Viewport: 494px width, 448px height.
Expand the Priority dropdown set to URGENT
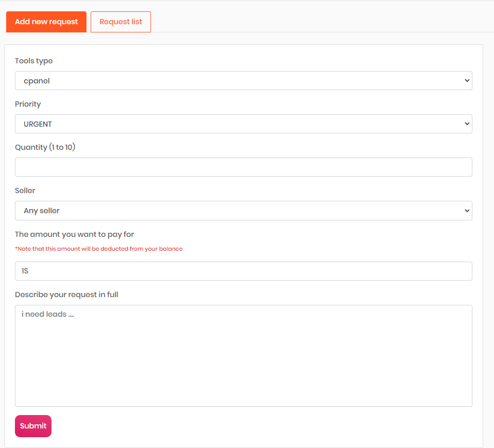click(x=243, y=124)
